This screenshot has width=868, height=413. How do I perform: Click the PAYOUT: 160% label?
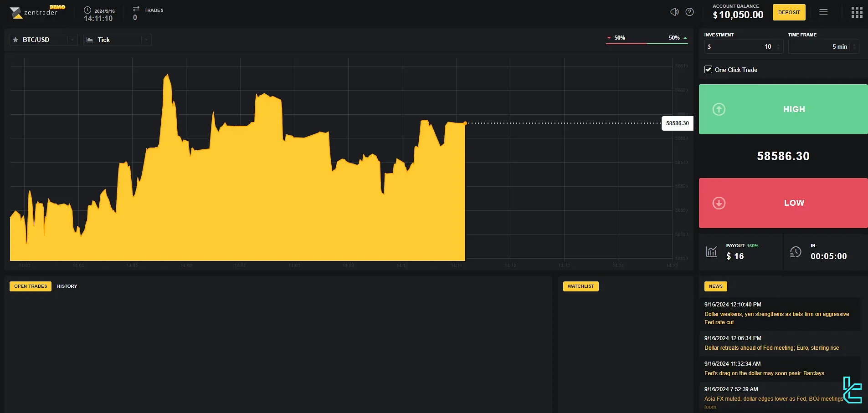tap(742, 246)
